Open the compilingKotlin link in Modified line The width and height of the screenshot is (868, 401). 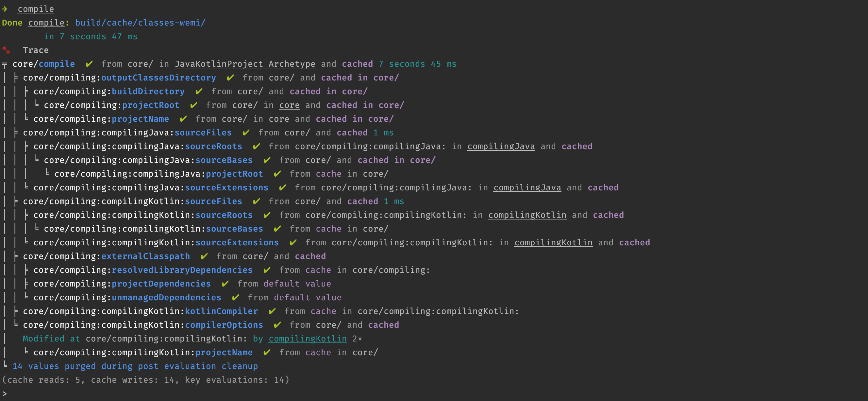click(x=307, y=339)
